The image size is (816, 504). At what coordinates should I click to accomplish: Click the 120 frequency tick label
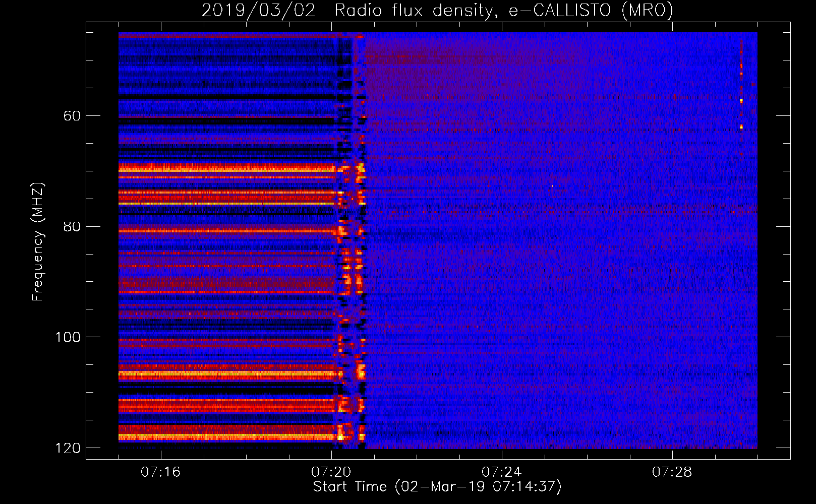68,448
